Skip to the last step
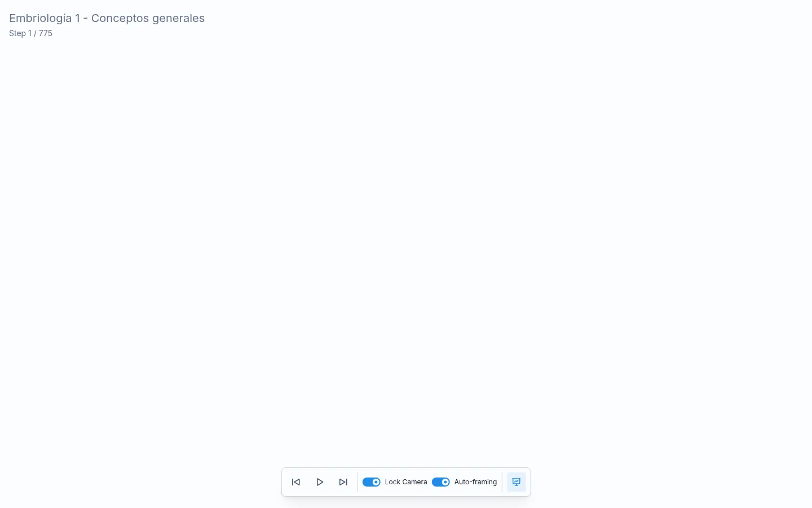Image resolution: width=812 pixels, height=508 pixels. 343,482
